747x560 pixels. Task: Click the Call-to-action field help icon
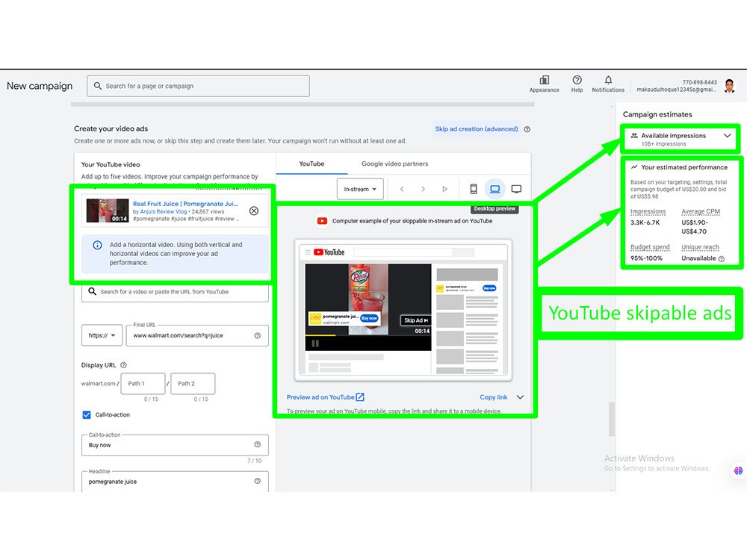(x=257, y=444)
